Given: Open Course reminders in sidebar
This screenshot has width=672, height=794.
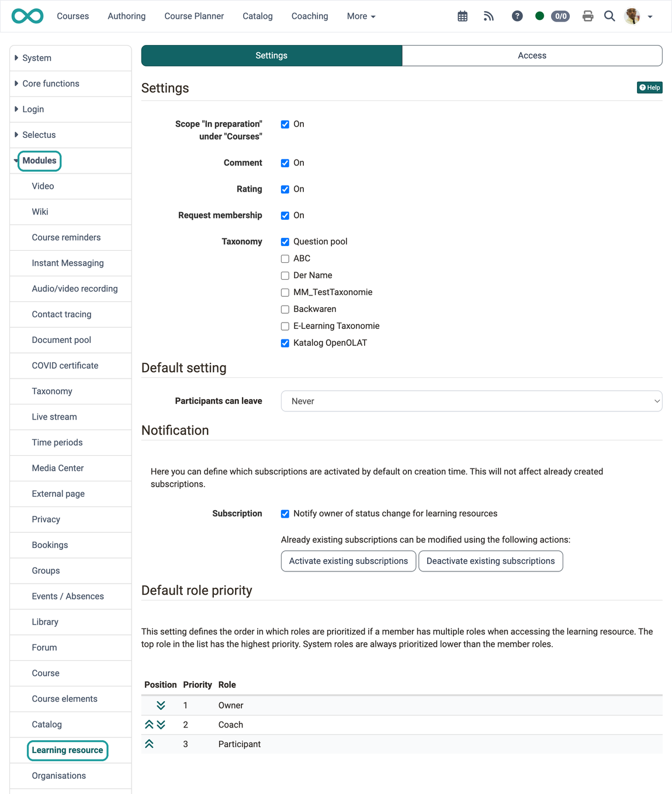Looking at the screenshot, I should click(x=71, y=238).
